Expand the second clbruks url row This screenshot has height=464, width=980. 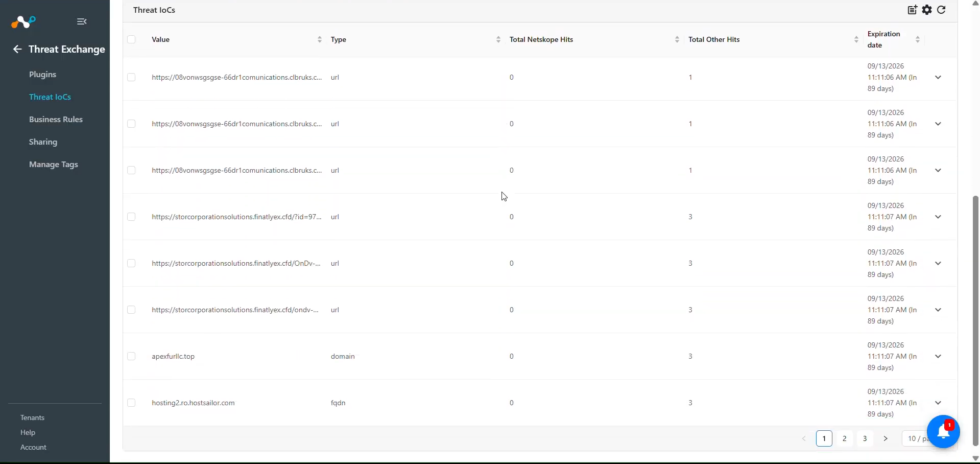click(938, 124)
